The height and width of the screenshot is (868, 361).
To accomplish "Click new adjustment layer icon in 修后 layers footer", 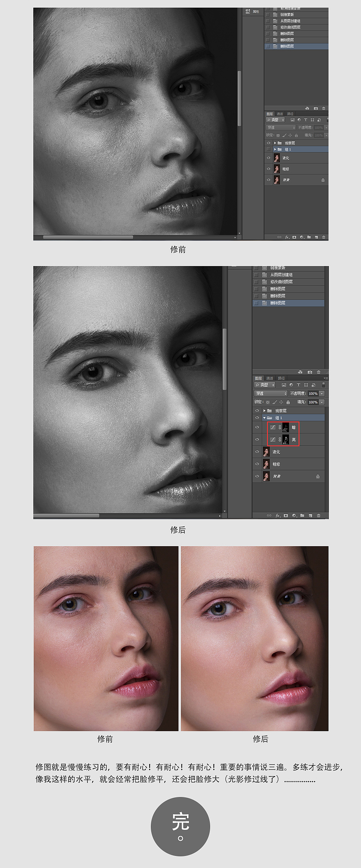I will [x=294, y=515].
